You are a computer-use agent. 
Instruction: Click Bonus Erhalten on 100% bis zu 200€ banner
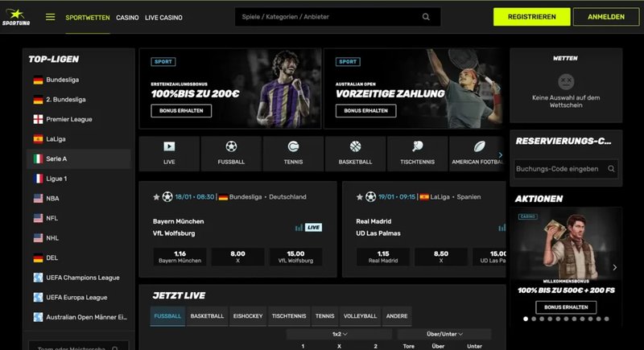click(181, 111)
